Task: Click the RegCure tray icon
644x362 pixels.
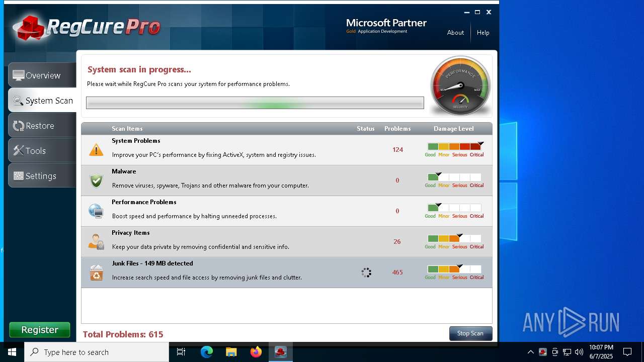Action: point(543,352)
